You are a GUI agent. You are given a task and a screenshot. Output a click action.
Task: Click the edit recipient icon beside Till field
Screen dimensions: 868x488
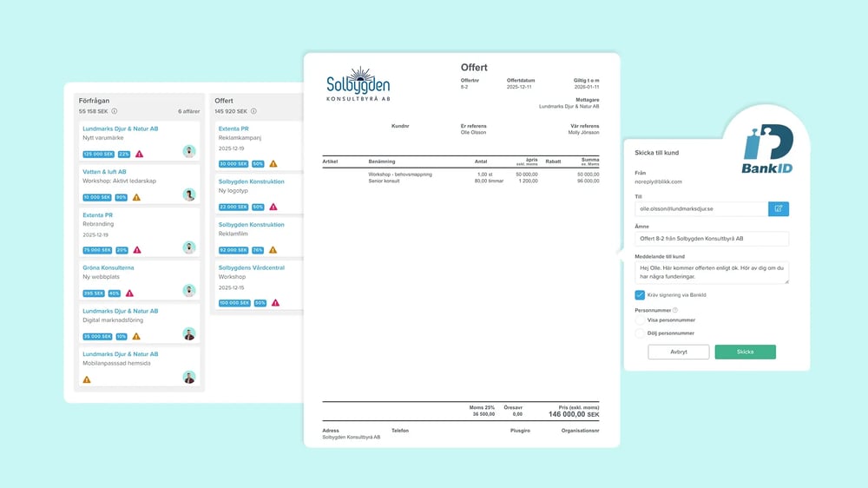(779, 208)
